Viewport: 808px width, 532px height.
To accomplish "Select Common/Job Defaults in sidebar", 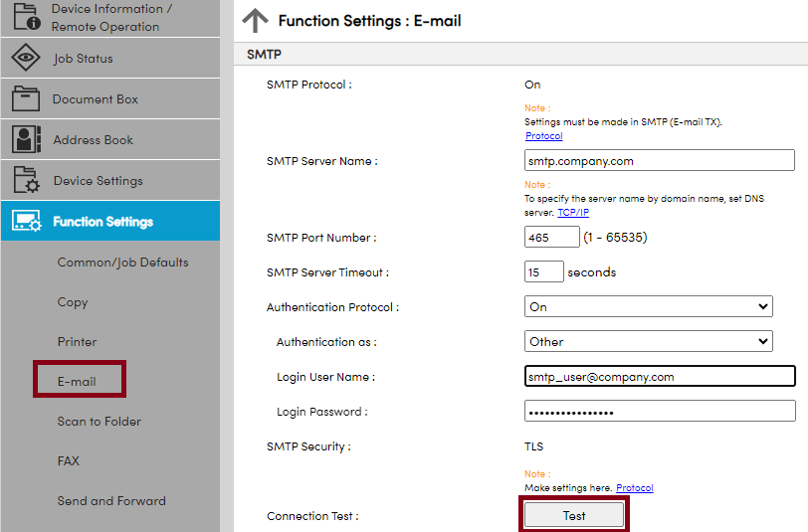I will 122,263.
